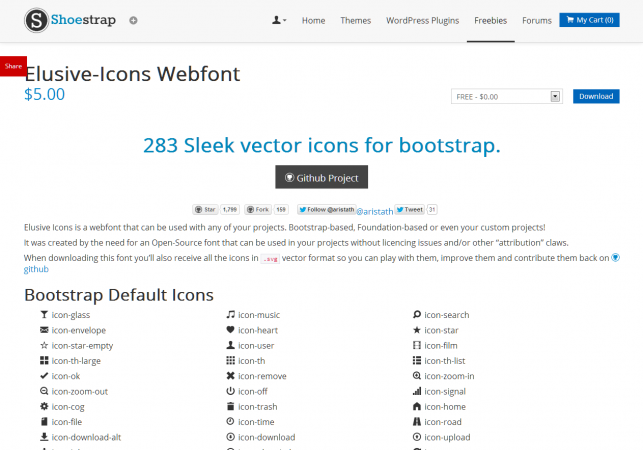Open the Themes menu item
643x450 pixels.
(x=355, y=20)
